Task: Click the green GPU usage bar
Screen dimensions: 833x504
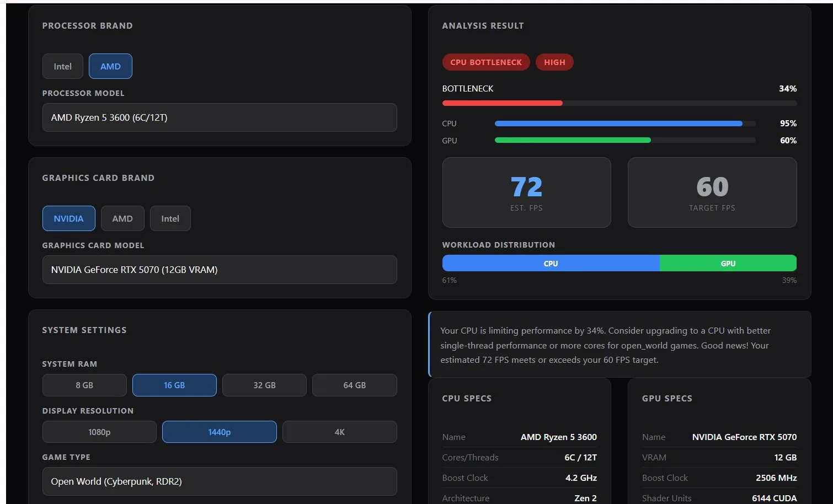Action: [573, 140]
